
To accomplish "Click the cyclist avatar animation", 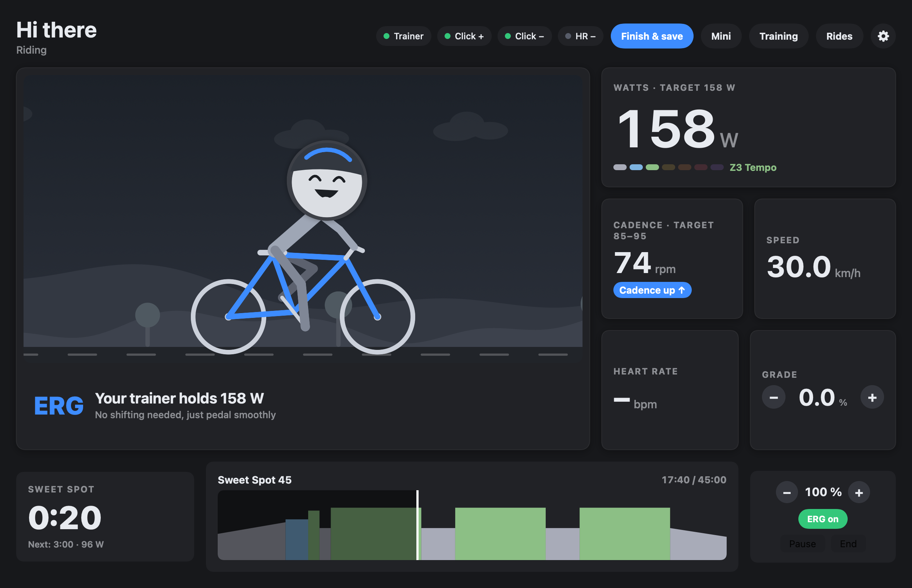I will pos(303,247).
